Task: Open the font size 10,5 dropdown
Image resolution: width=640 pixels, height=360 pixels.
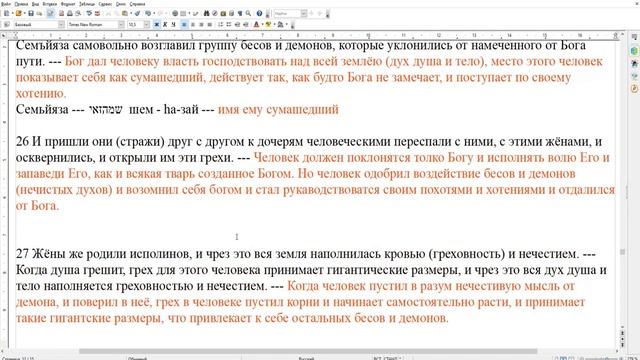Action: click(x=147, y=24)
